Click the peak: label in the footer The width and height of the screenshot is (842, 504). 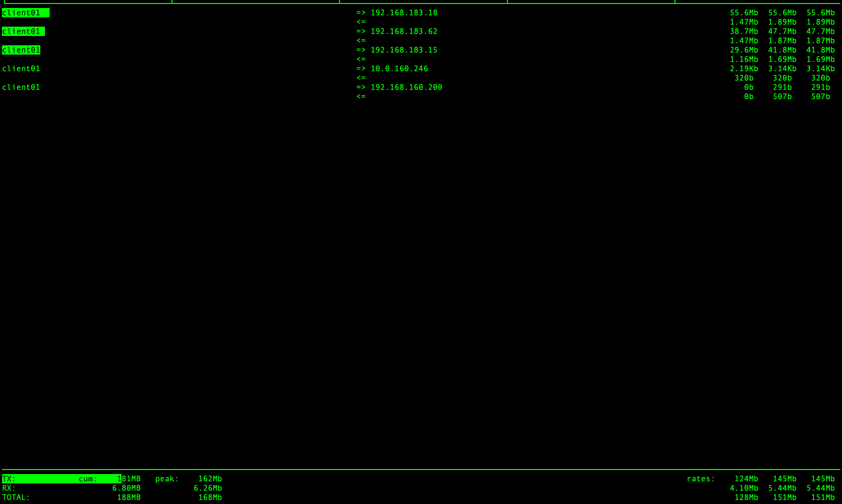167,479
